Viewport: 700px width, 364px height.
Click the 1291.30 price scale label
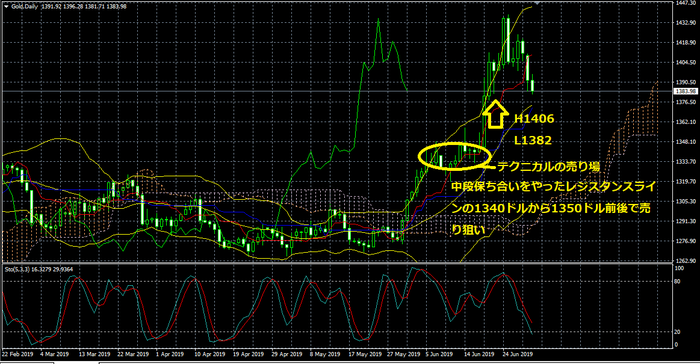pyautogui.click(x=686, y=221)
